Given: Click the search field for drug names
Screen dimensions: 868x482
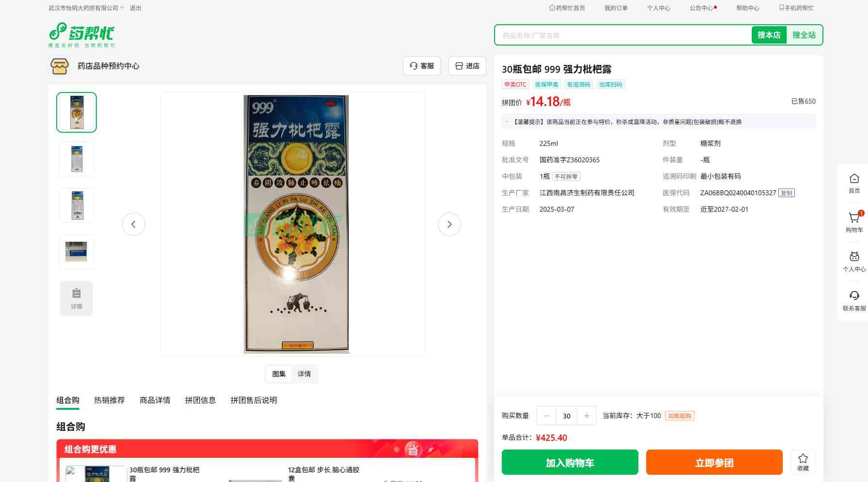Looking at the screenshot, I should [x=624, y=35].
